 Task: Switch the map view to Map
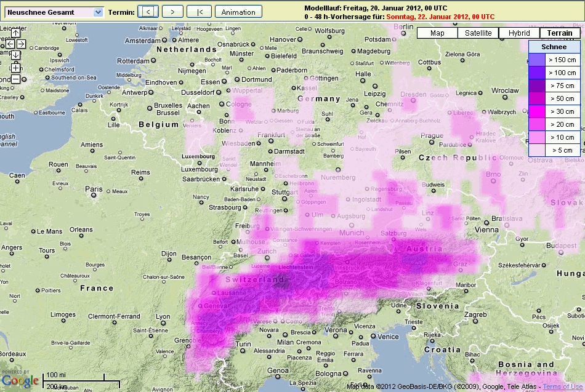pos(437,33)
